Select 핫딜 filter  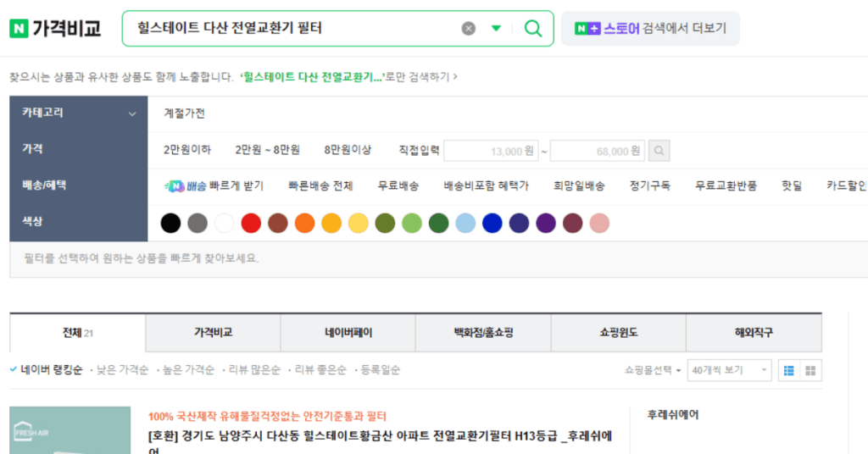pyautogui.click(x=792, y=185)
